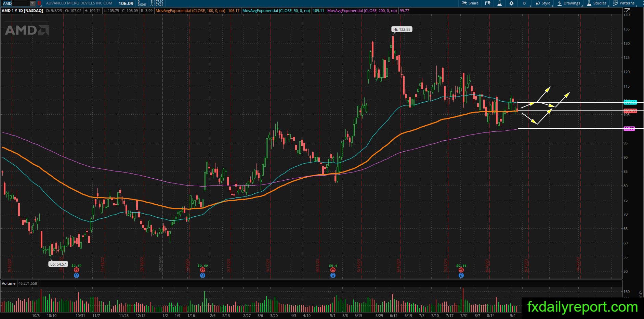644x319 pixels.
Task: Click the AMD 1 Y 1D [NASDAQ] chart title
Action: tap(23, 11)
